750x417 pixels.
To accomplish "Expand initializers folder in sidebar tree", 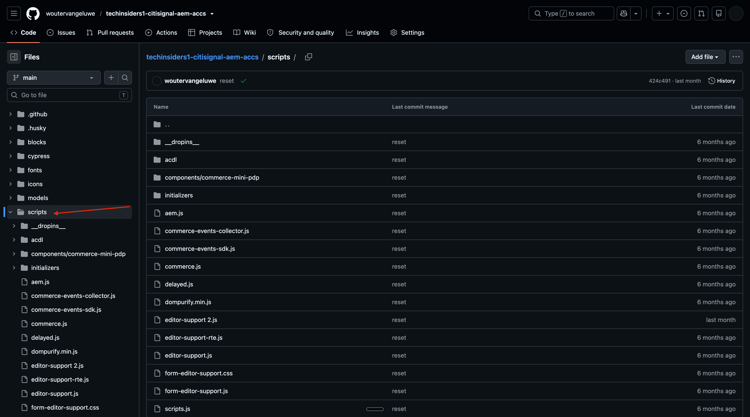I will point(14,268).
